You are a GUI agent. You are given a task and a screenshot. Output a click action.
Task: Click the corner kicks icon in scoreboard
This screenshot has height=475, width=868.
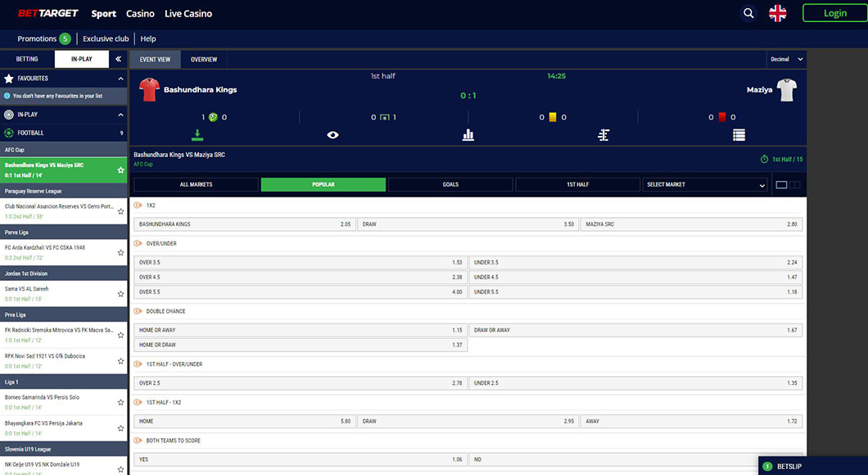click(213, 117)
